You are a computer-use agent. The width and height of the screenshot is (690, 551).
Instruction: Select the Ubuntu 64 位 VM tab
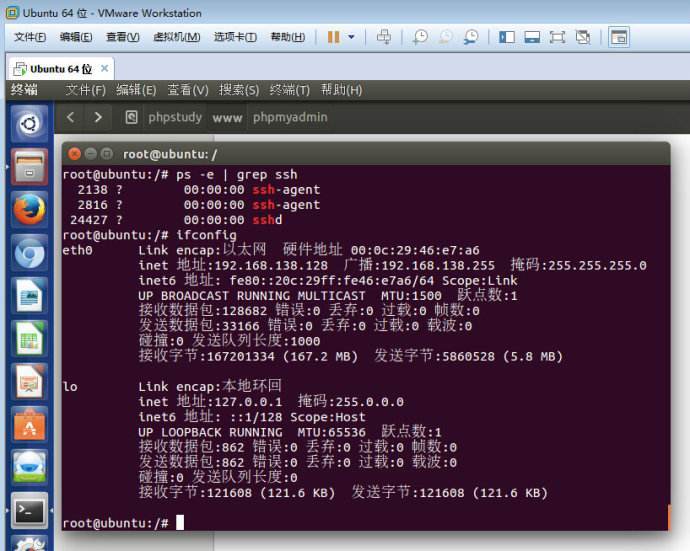pos(61,69)
